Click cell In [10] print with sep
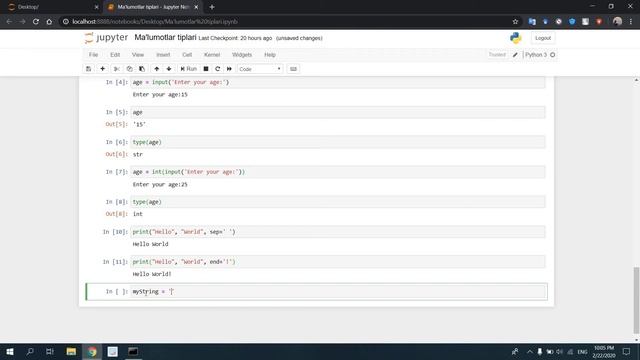 pos(338,232)
